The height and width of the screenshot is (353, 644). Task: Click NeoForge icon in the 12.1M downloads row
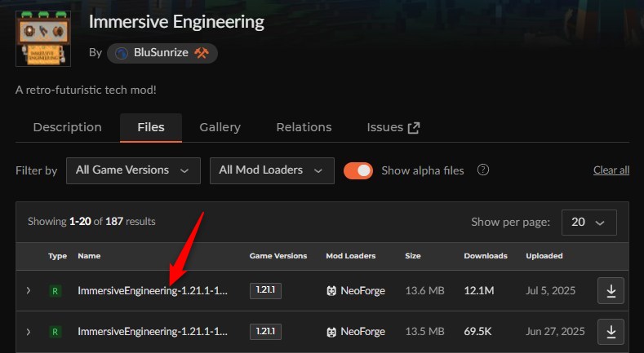[x=331, y=291]
